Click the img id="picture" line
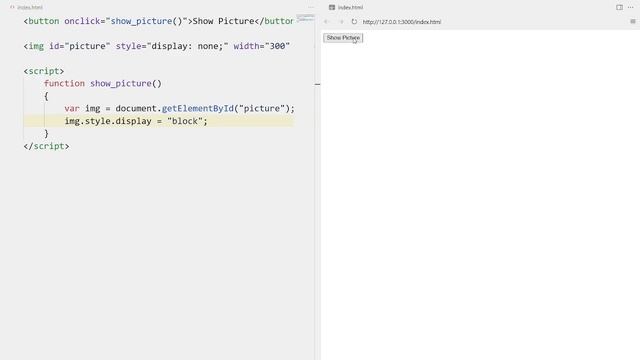This screenshot has height=360, width=640. 157,46
